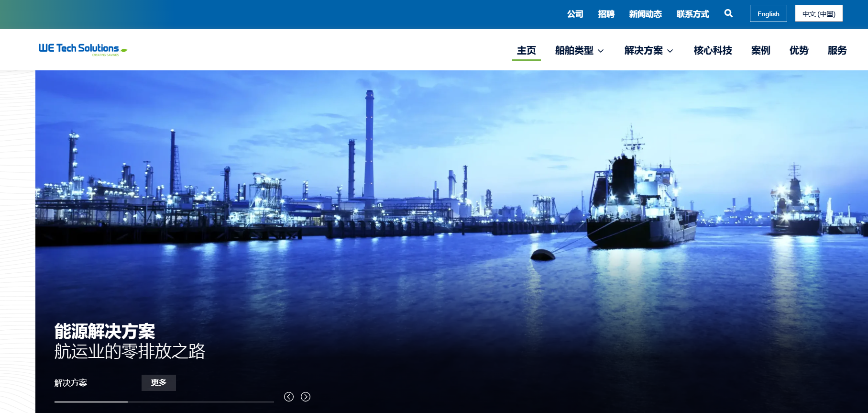Click the WE Tech Solutions logo
Viewport: 868px width, 413px height.
(x=83, y=50)
